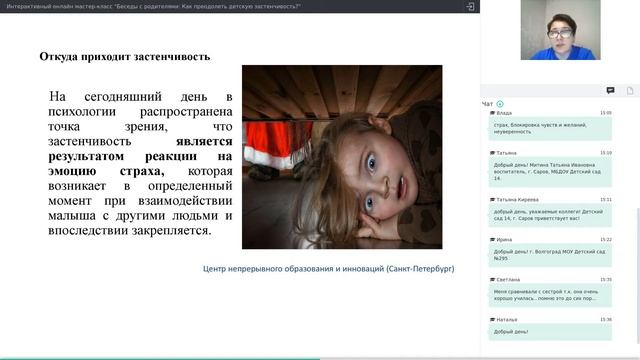
Task: Click the cap icon beside Ирина
Action: (x=492, y=240)
